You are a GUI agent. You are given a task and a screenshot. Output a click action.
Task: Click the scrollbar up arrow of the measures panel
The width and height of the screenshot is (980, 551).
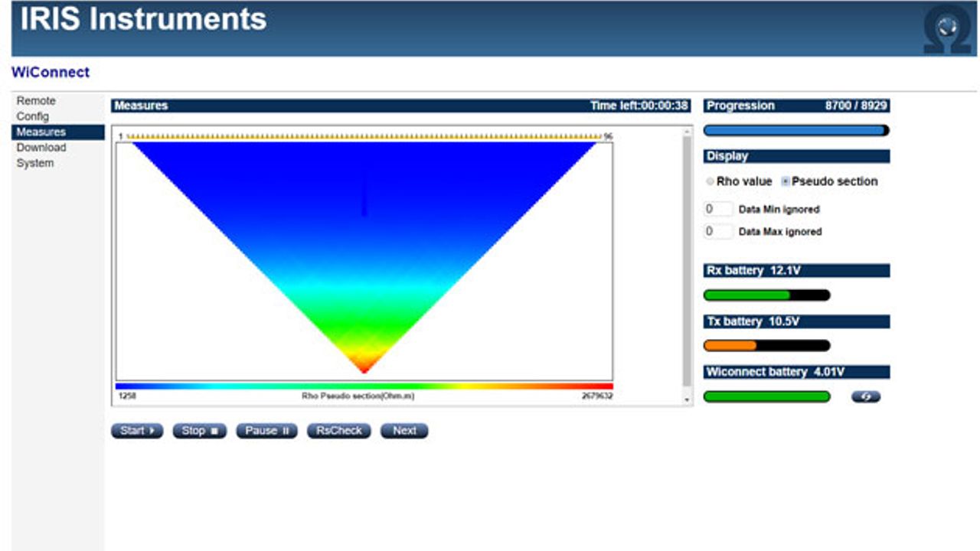pos(687,132)
